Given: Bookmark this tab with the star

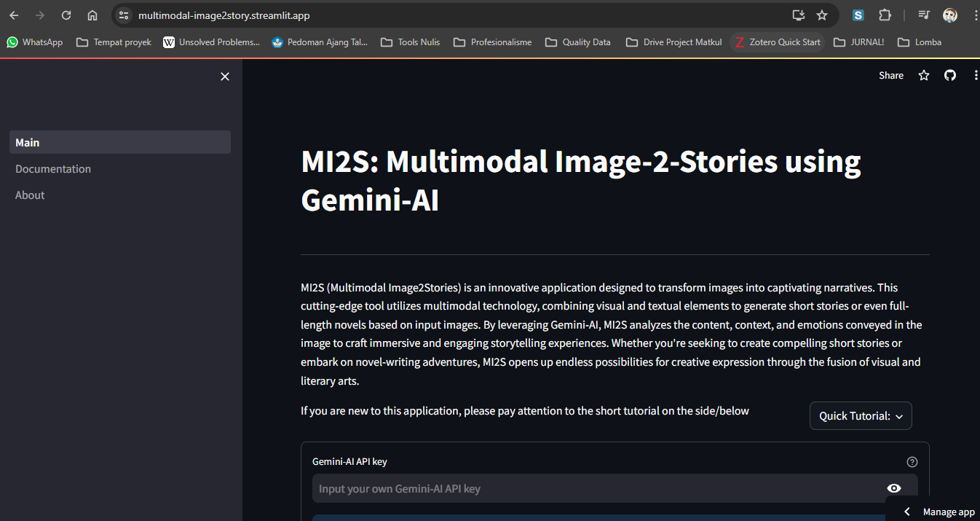Looking at the screenshot, I should coord(822,15).
